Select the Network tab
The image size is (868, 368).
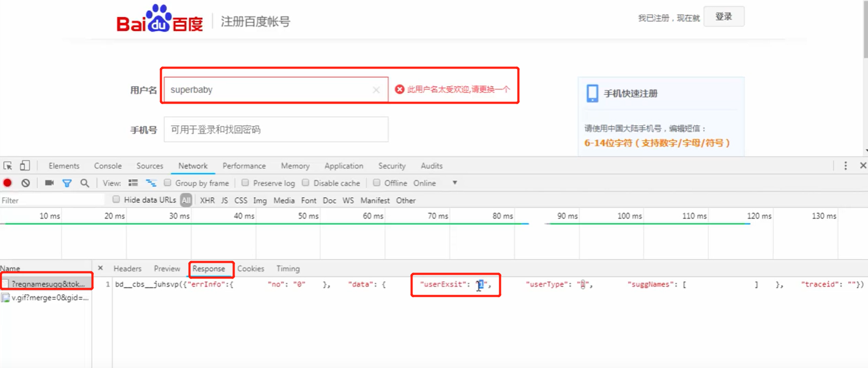coord(193,166)
